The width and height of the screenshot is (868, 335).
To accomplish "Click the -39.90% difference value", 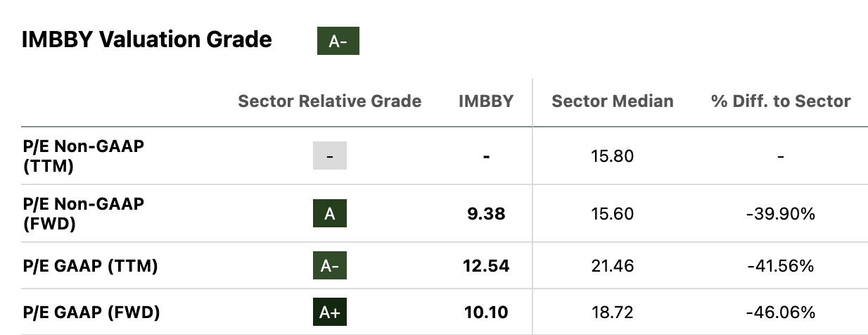I will coord(781,214).
